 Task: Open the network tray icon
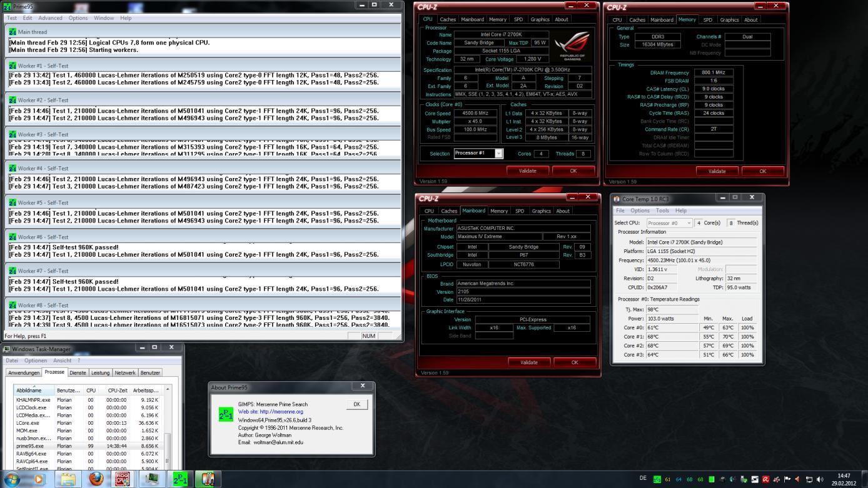tap(809, 479)
